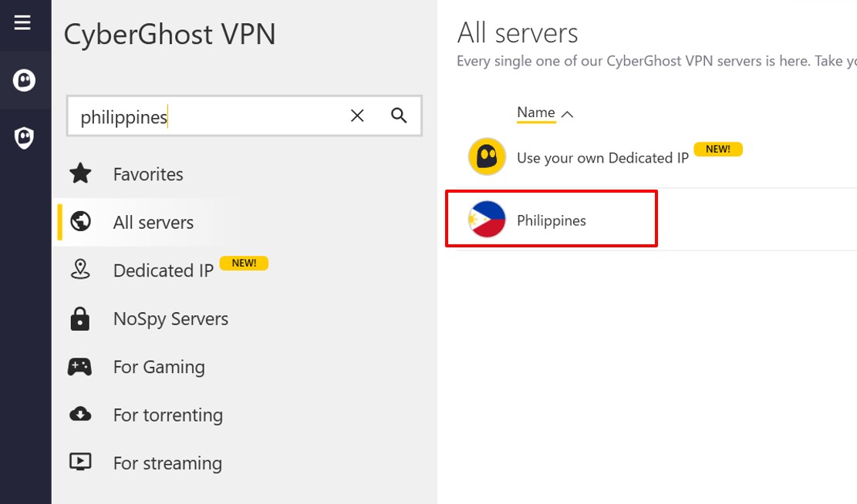Choose Use your own Dedicated IP
The width and height of the screenshot is (857, 504).
[602, 157]
